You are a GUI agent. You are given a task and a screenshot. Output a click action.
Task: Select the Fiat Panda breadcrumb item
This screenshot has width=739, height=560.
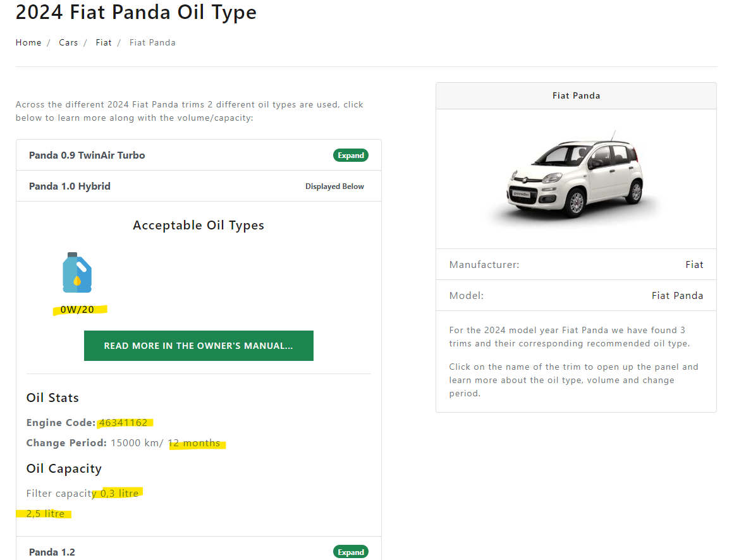coord(152,42)
